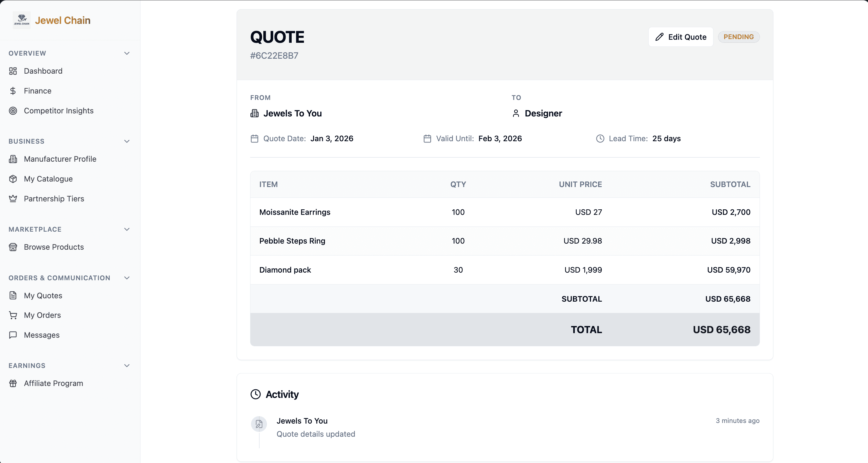Click the Affiliate Program gift icon
This screenshot has width=868, height=463.
coord(13,384)
